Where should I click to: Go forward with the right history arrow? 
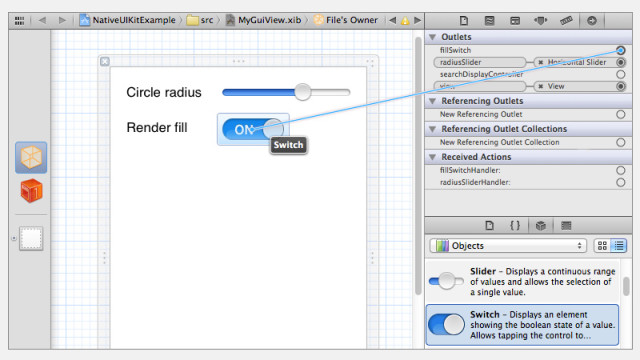tap(62, 20)
